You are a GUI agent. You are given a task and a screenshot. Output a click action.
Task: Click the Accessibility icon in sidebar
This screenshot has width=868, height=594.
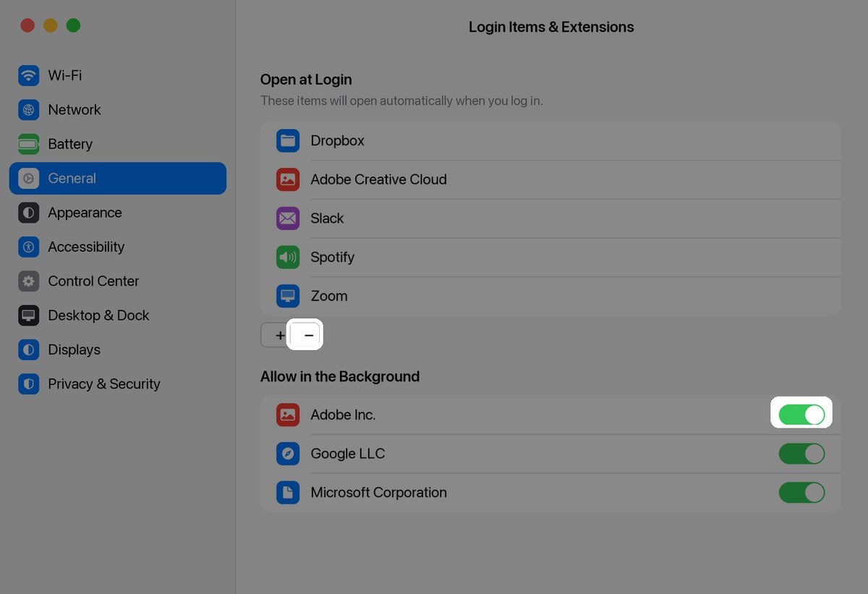(x=28, y=247)
